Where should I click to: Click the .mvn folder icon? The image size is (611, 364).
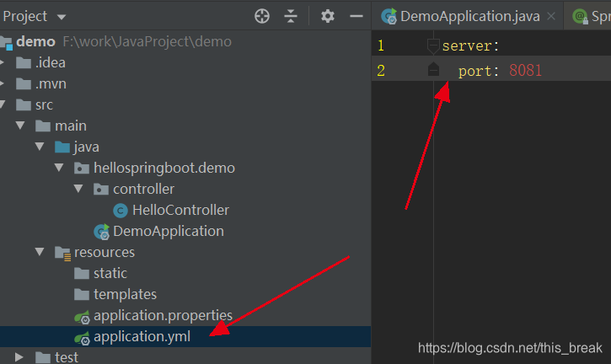[24, 83]
